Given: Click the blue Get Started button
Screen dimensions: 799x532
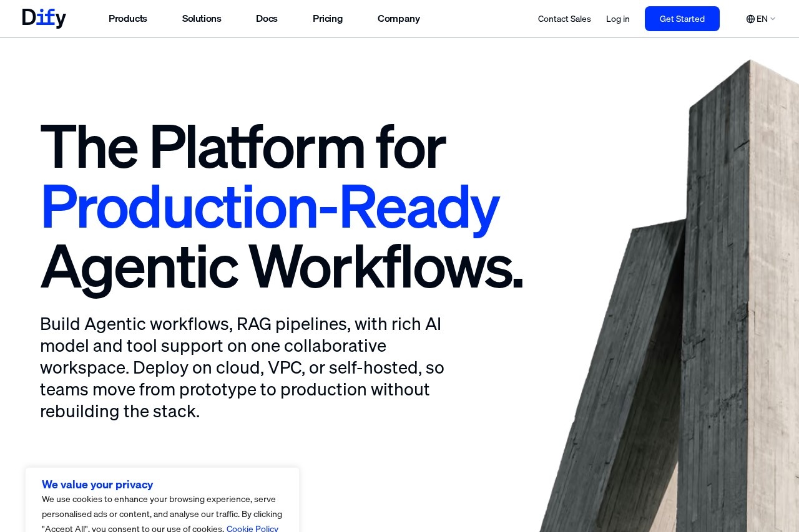Looking at the screenshot, I should (x=682, y=19).
